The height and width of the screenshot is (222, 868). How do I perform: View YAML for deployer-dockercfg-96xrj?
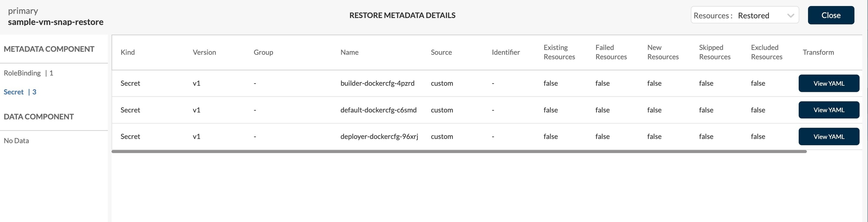(828, 137)
